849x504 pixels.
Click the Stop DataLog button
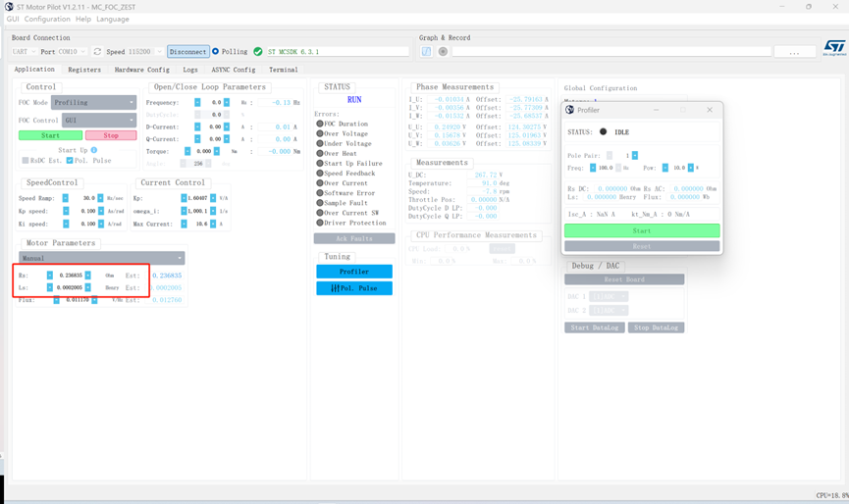(x=657, y=328)
